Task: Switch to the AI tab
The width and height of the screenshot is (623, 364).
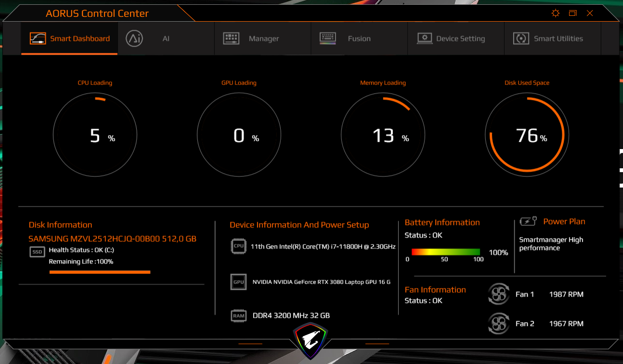Action: (166, 38)
